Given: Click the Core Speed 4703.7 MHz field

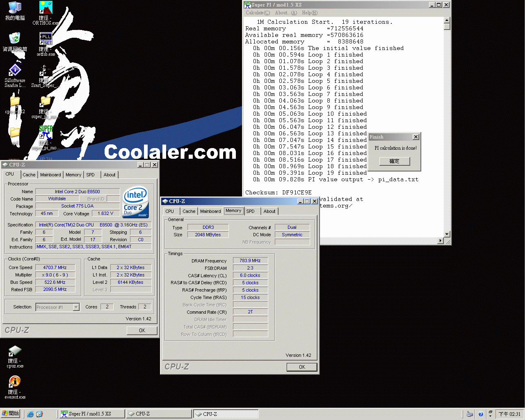Looking at the screenshot, I should [x=55, y=267].
